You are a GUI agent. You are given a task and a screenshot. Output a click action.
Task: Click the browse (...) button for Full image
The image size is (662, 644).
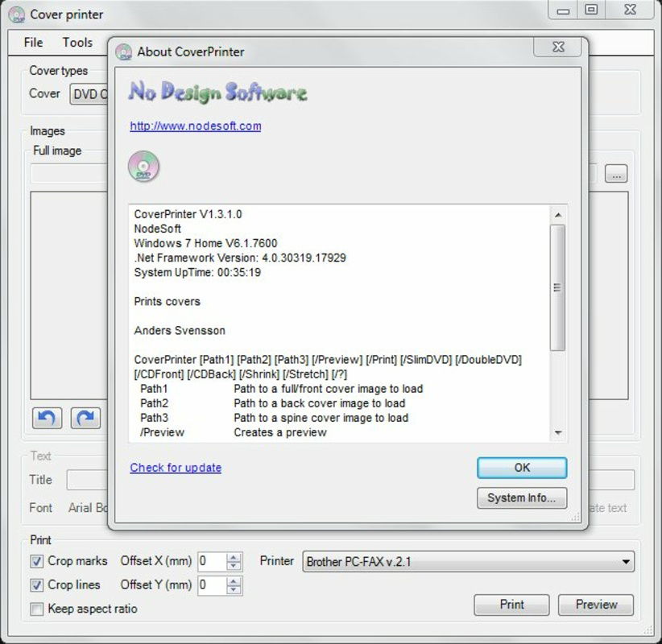pos(616,173)
